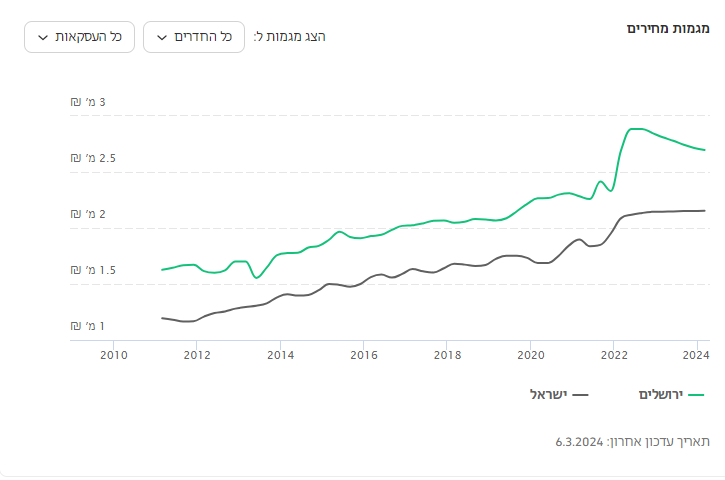Toggle the ישראל series legend label
The height and width of the screenshot is (480, 725).
(x=548, y=394)
